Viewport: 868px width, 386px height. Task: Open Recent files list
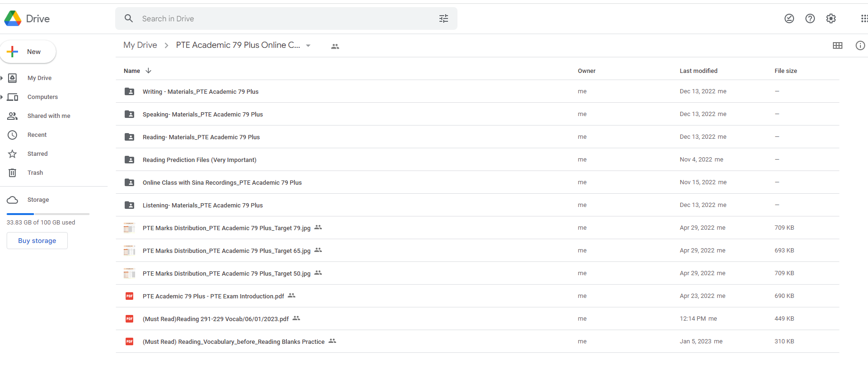[x=37, y=135]
